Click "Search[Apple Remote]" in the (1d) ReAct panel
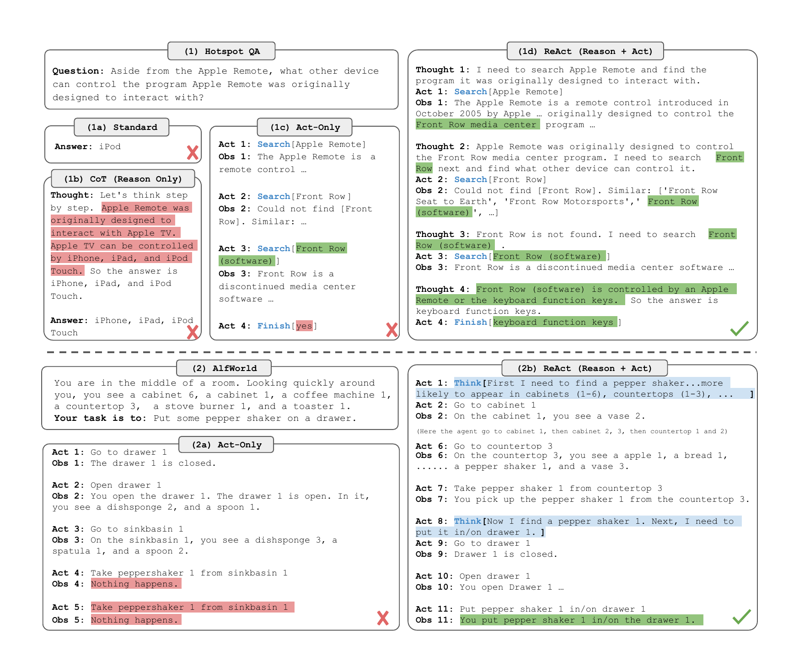 (509, 91)
